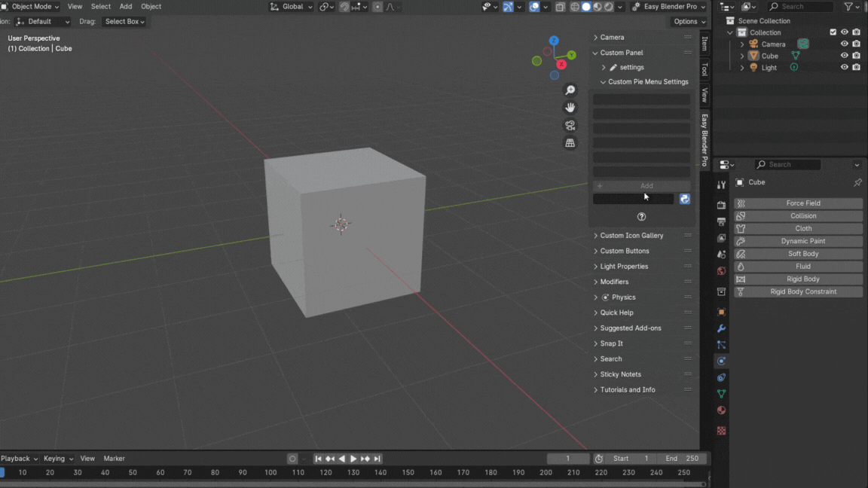Add Rigid Body physics to Cube
Screen dimensions: 868x488
[x=803, y=279]
